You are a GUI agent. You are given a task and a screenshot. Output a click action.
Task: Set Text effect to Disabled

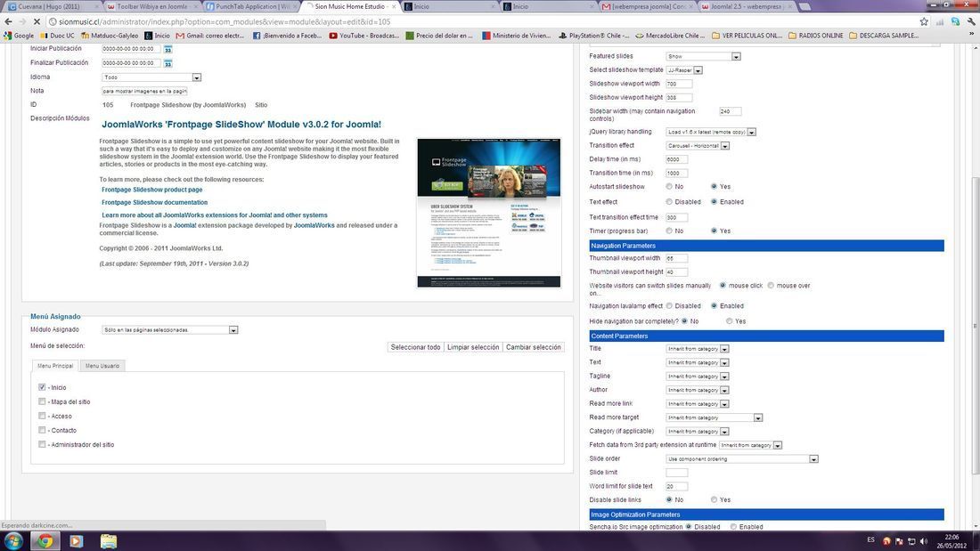(x=669, y=202)
